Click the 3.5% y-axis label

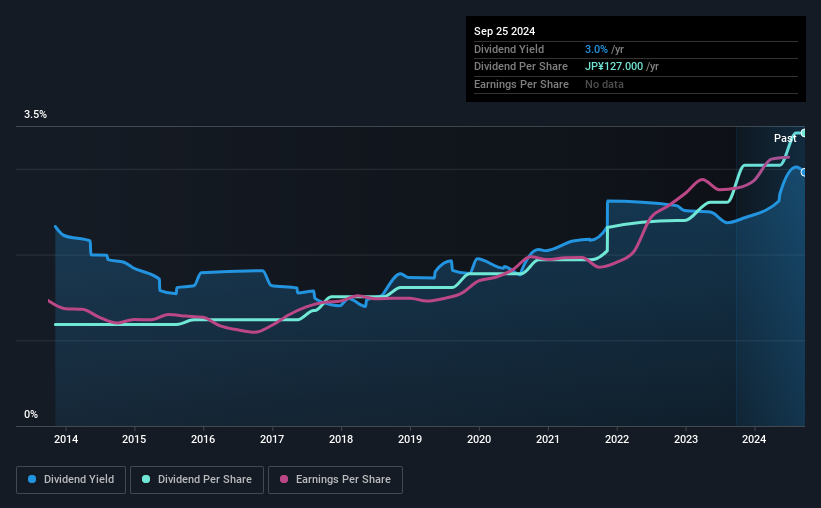[35, 115]
